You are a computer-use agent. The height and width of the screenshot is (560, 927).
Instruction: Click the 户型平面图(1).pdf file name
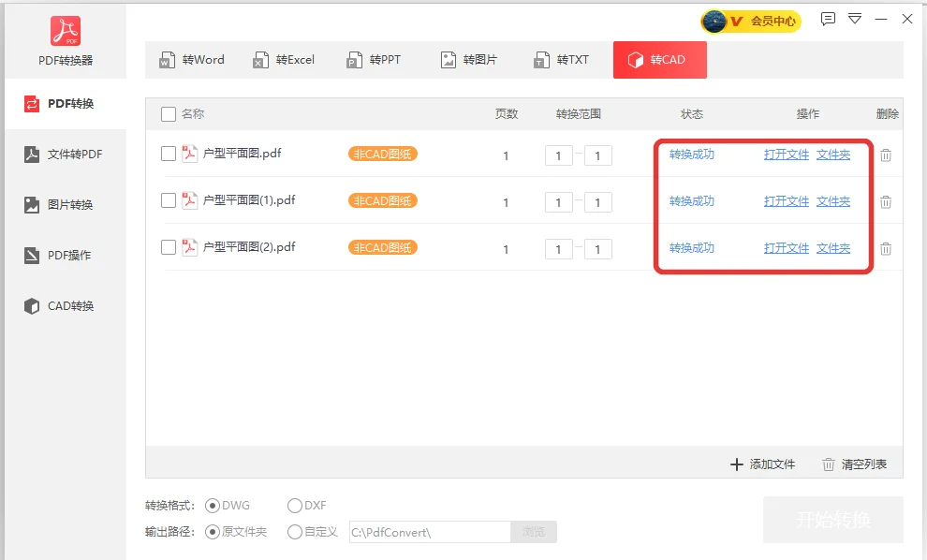point(249,200)
